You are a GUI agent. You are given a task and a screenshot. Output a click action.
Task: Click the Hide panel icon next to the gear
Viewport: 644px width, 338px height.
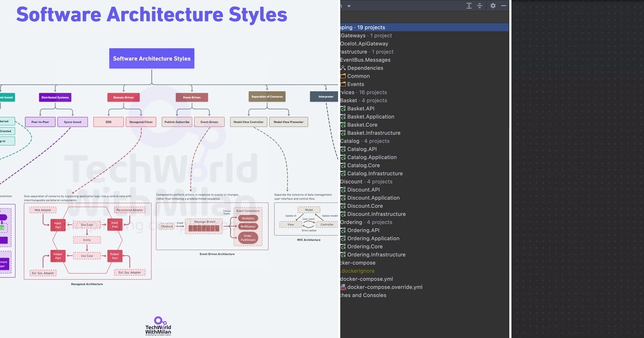(503, 5)
